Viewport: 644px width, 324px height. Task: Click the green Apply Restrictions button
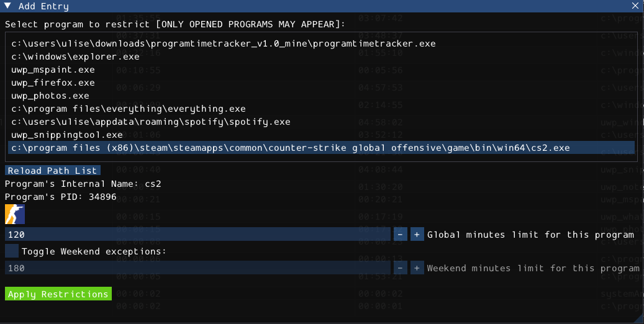tap(58, 294)
